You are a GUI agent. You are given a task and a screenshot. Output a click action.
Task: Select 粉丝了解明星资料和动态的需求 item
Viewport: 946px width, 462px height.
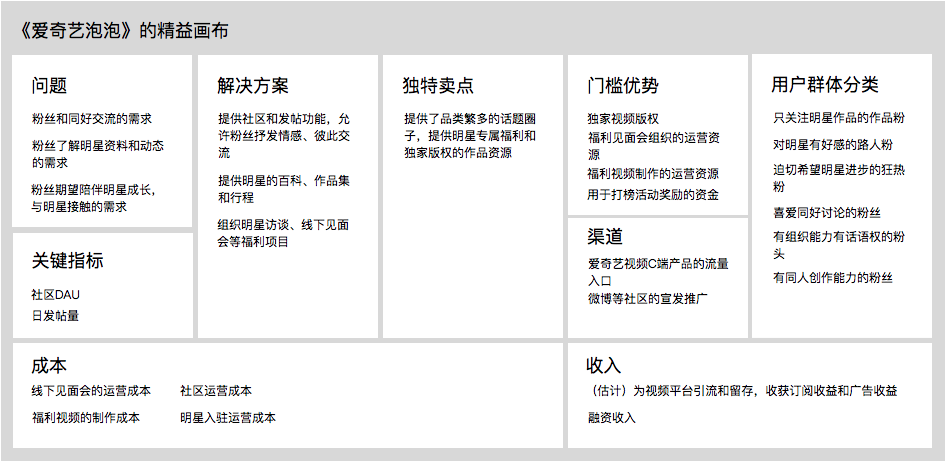point(98,154)
